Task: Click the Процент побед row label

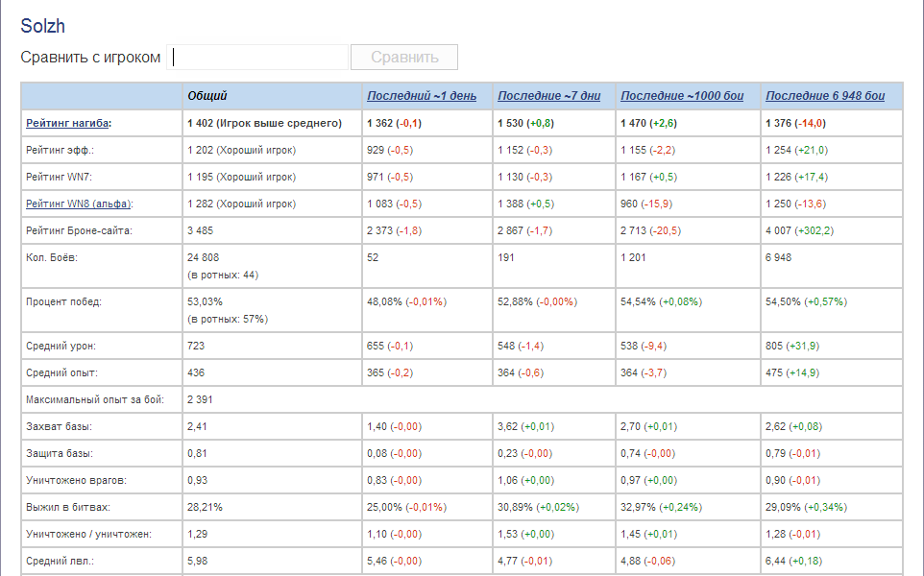Action: [x=63, y=301]
